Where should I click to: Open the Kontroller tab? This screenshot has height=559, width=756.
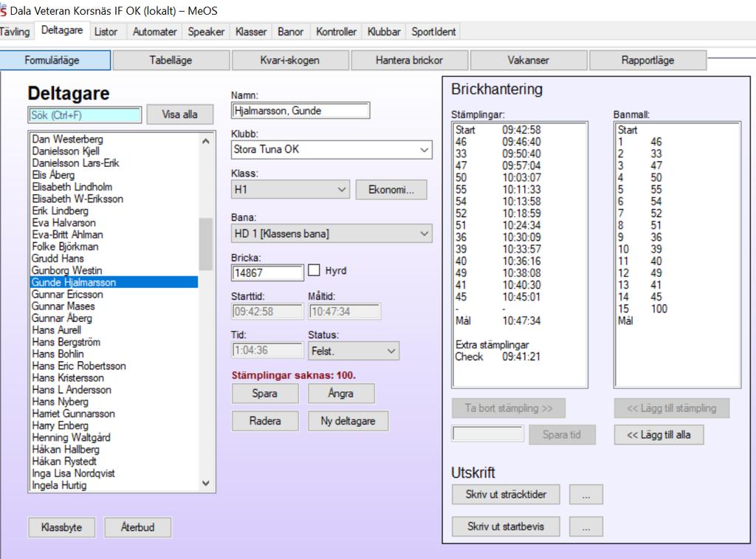click(336, 32)
